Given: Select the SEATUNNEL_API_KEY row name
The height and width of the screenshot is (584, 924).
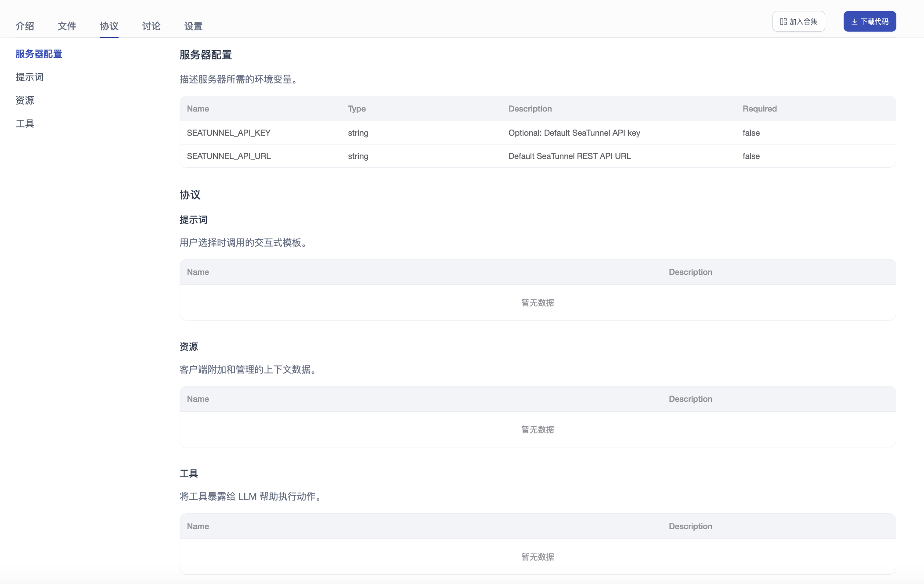Looking at the screenshot, I should coord(228,133).
